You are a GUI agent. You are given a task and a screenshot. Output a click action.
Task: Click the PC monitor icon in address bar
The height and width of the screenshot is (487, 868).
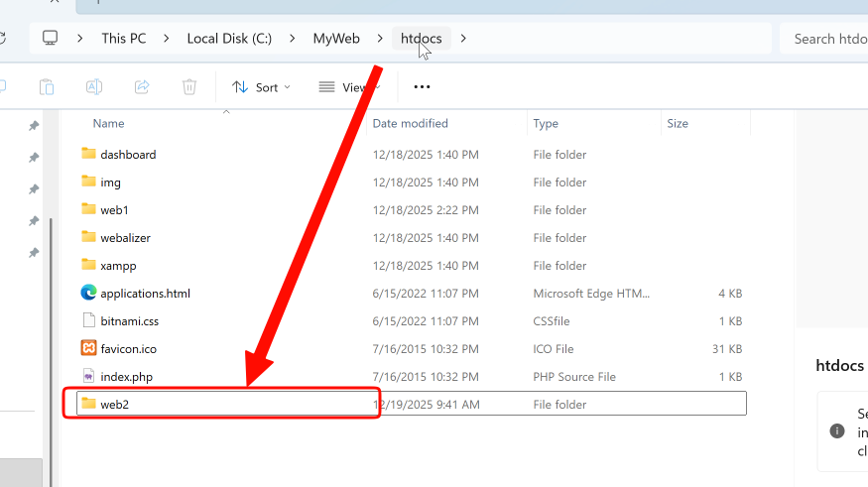pos(51,39)
